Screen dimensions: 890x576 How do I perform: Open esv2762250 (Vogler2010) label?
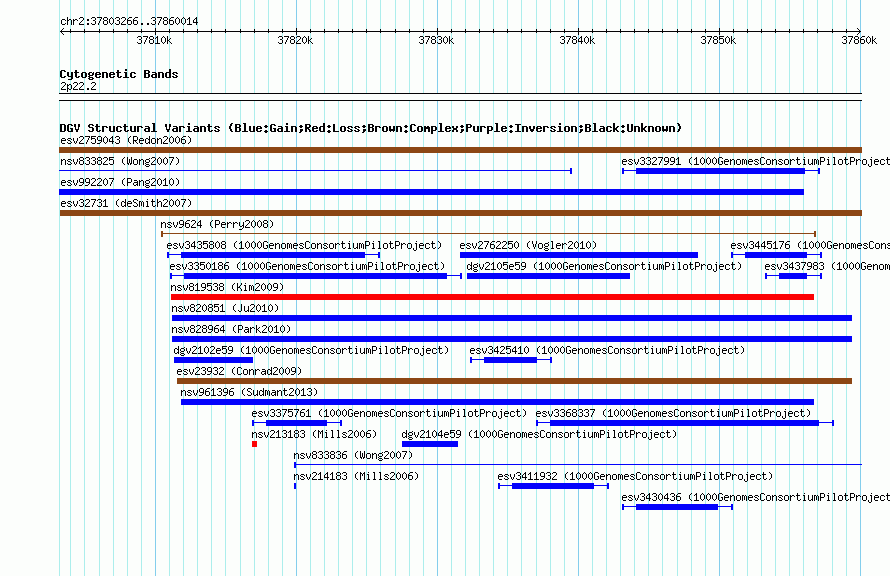click(528, 245)
